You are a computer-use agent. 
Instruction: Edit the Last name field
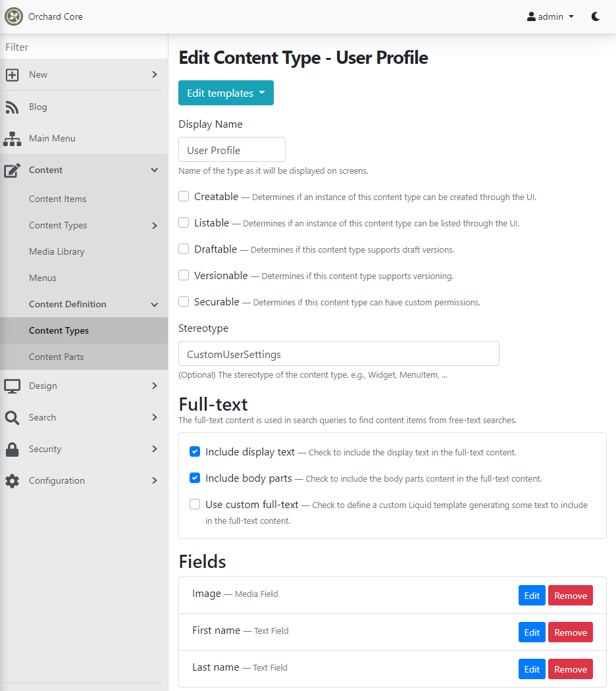point(532,669)
